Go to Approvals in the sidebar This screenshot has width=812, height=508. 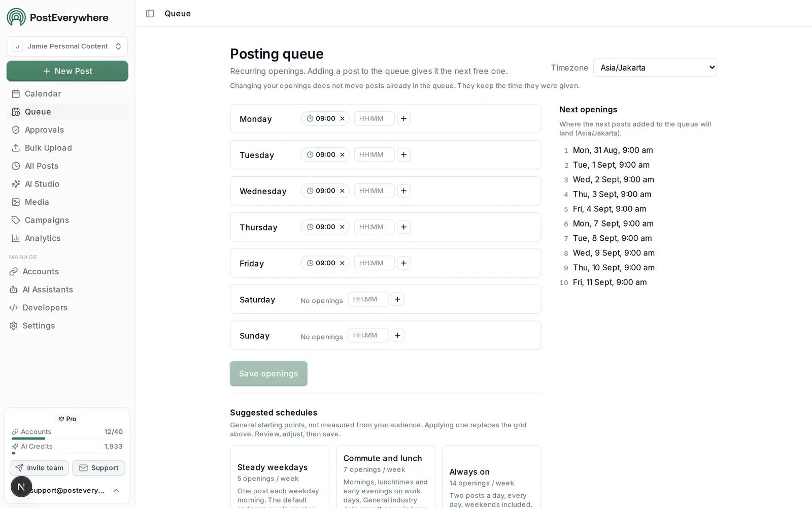67,130
